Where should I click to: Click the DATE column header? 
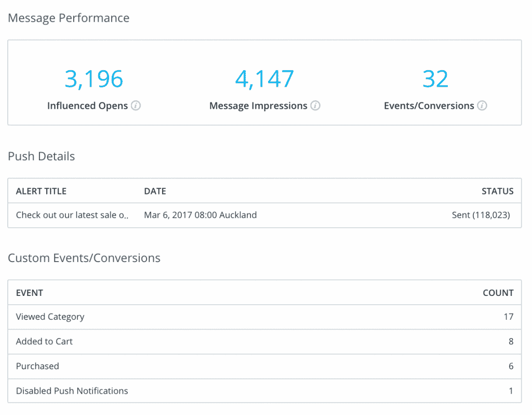(155, 191)
